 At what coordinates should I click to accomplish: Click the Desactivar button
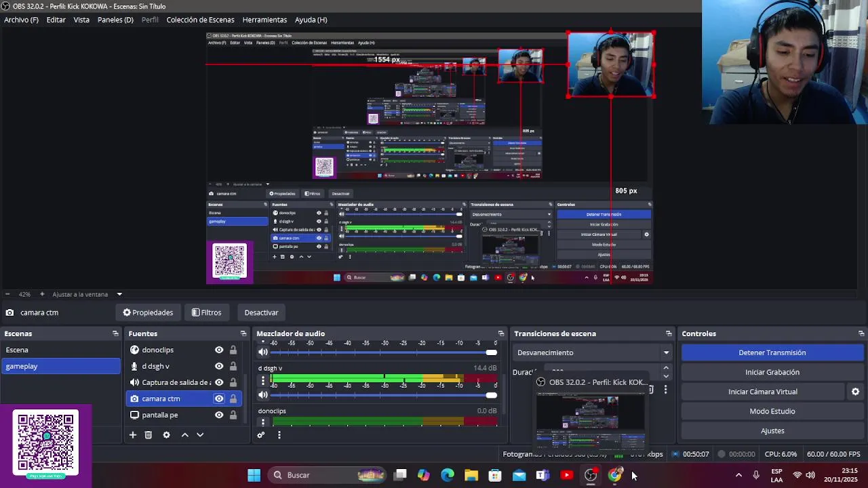pos(261,312)
